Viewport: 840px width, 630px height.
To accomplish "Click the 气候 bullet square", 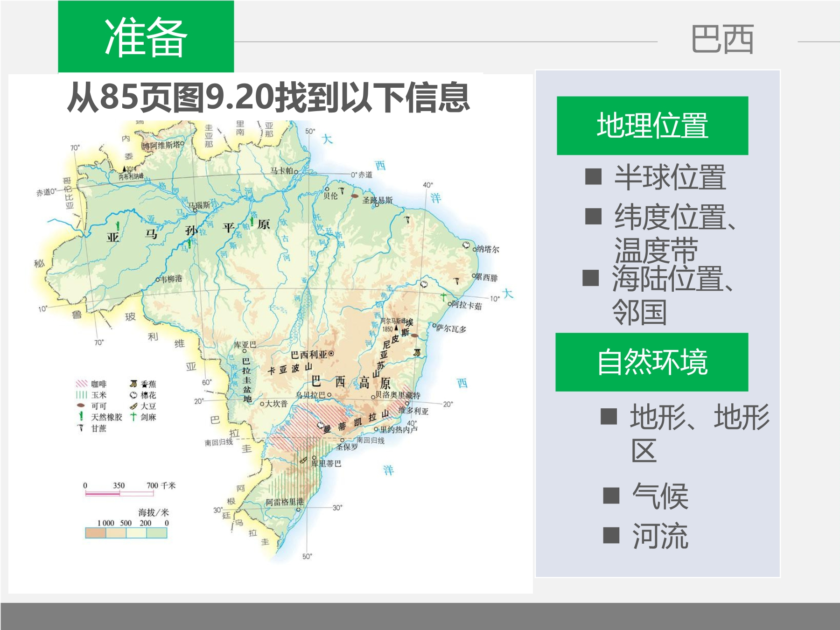I will [611, 496].
